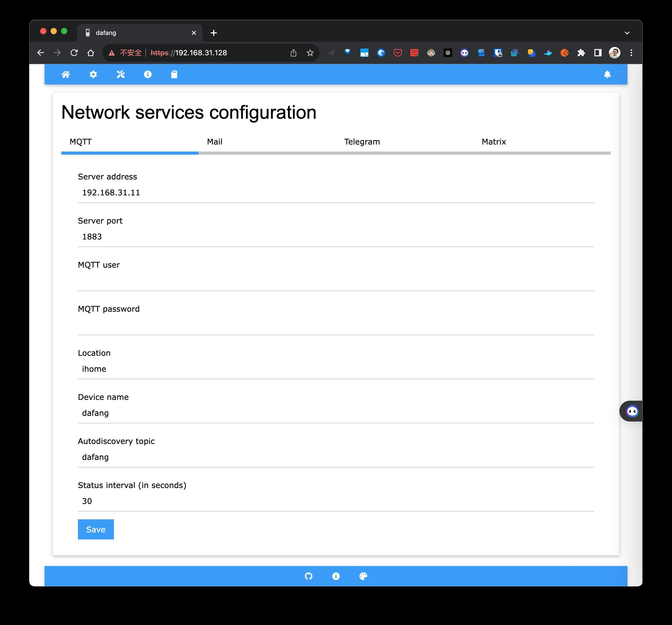Focus the MQTT password field
This screenshot has width=672, height=625.
[x=335, y=325]
